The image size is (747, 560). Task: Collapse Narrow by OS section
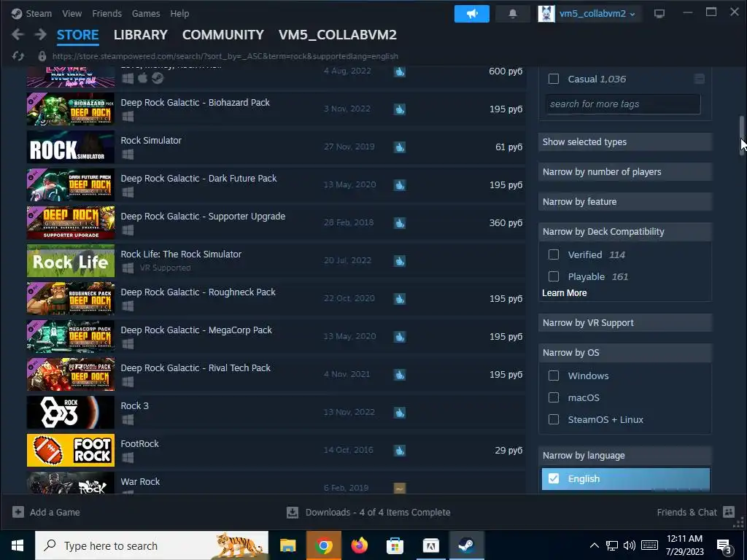click(x=625, y=353)
